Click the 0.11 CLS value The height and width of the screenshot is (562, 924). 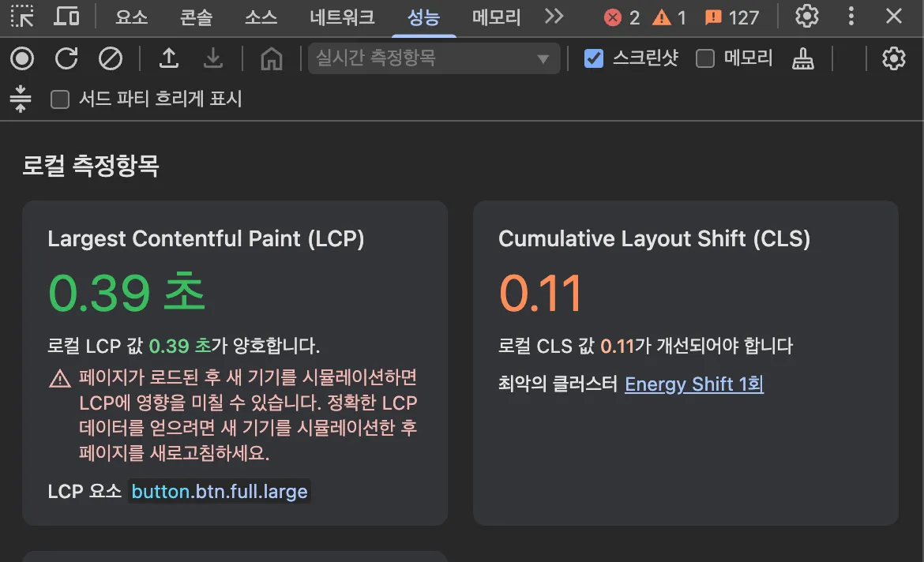tap(541, 293)
